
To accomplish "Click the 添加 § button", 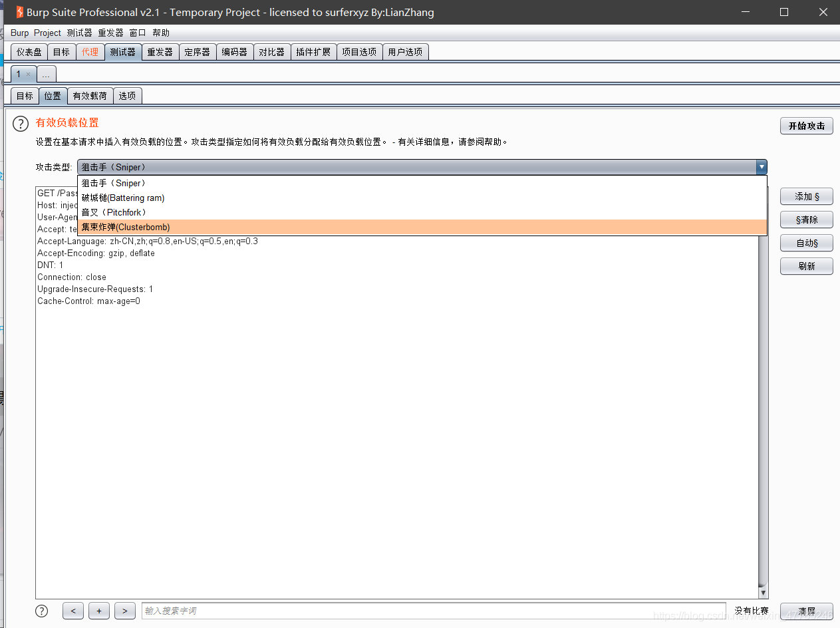I will tap(806, 196).
